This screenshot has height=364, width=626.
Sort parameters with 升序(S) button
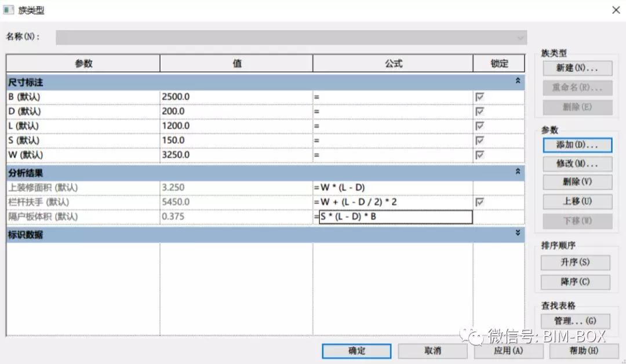(x=576, y=263)
